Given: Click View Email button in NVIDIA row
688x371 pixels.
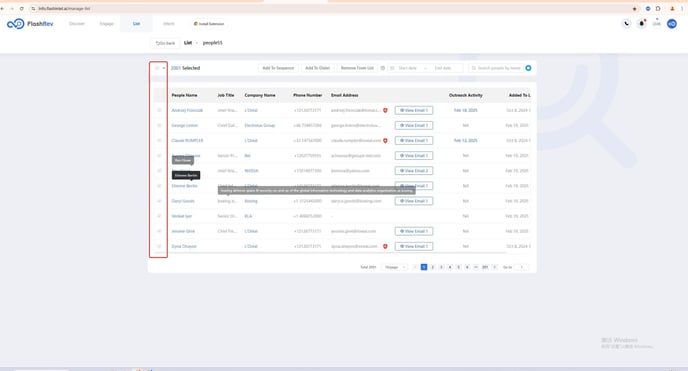Looking at the screenshot, I should click(x=414, y=171).
